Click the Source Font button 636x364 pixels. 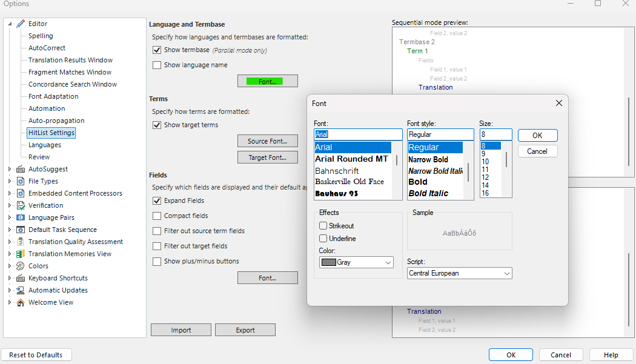267,141
